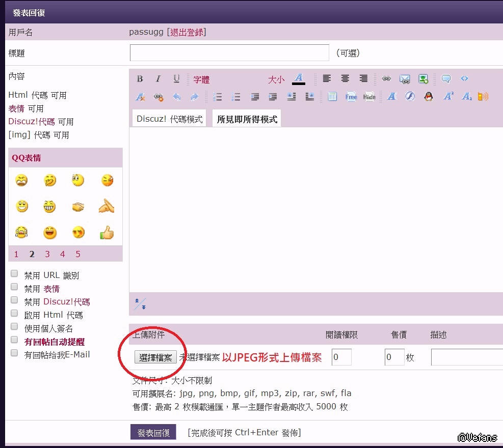Screen dimensions: 503x448
Task: Open the font color picker
Action: pos(299,79)
